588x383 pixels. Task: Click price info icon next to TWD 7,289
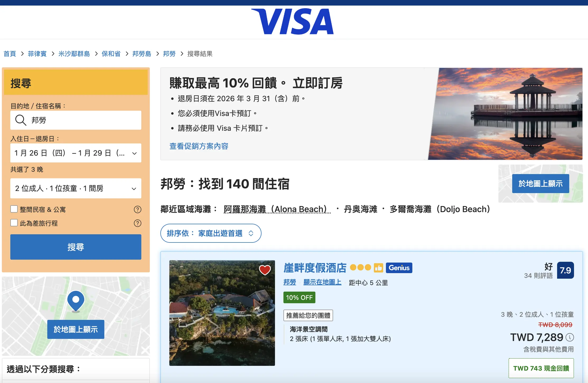(570, 337)
